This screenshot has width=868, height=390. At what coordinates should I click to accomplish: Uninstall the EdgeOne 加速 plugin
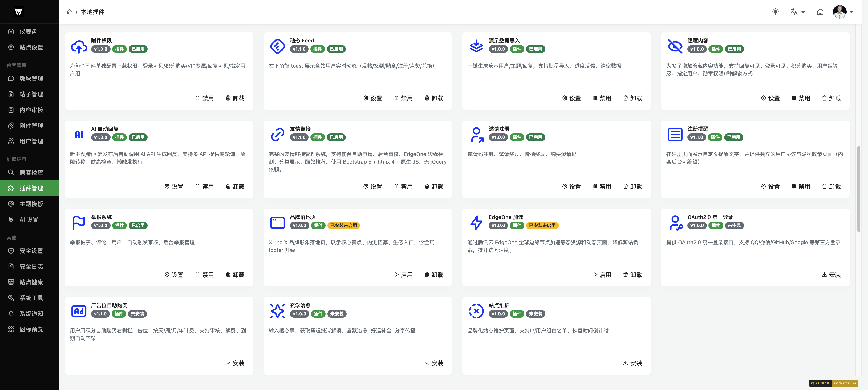click(633, 275)
